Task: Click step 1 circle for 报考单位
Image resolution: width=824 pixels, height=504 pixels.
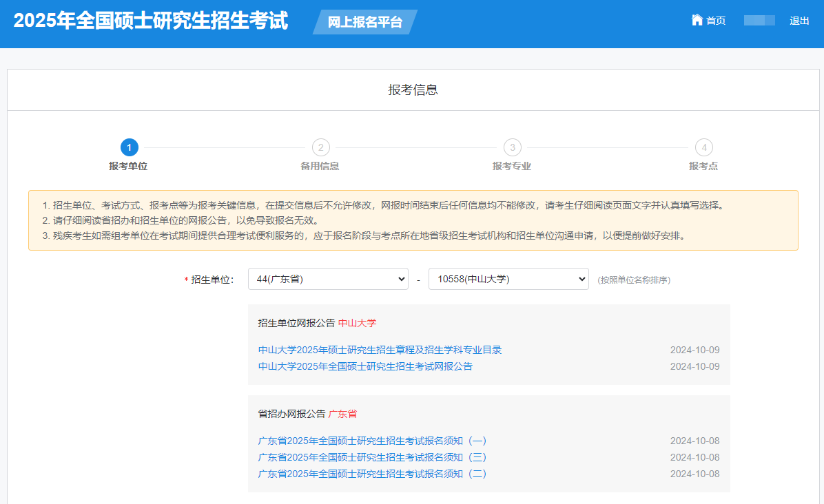Action: click(x=129, y=147)
